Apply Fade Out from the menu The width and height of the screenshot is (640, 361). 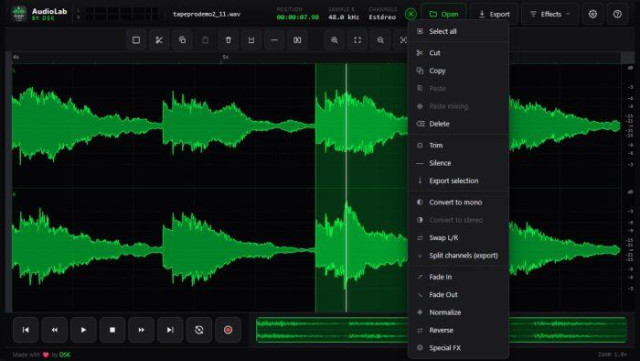click(x=458, y=294)
